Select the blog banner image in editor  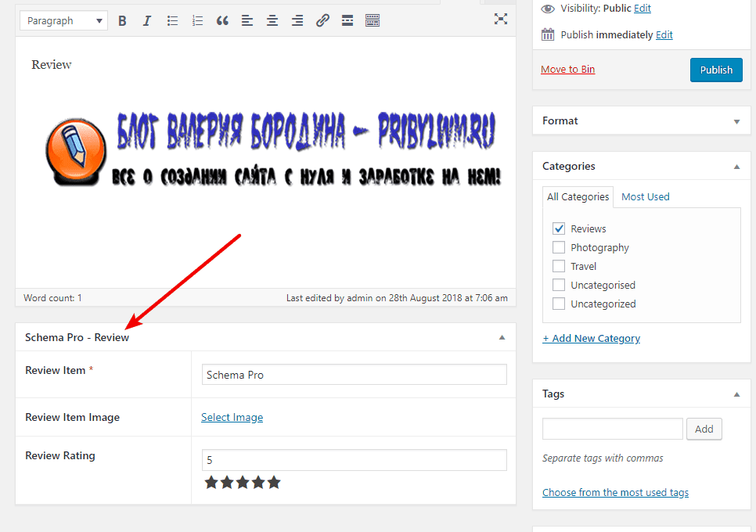[x=273, y=149]
